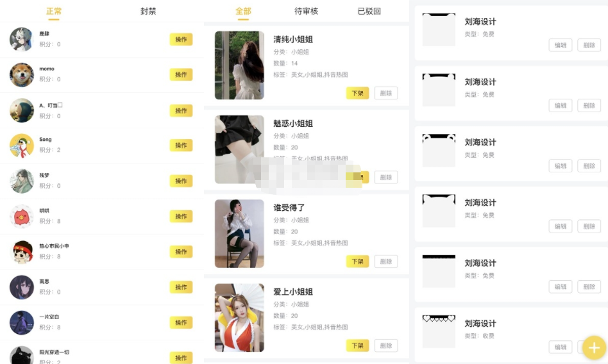Click the yellow plus add button

pos(594,347)
